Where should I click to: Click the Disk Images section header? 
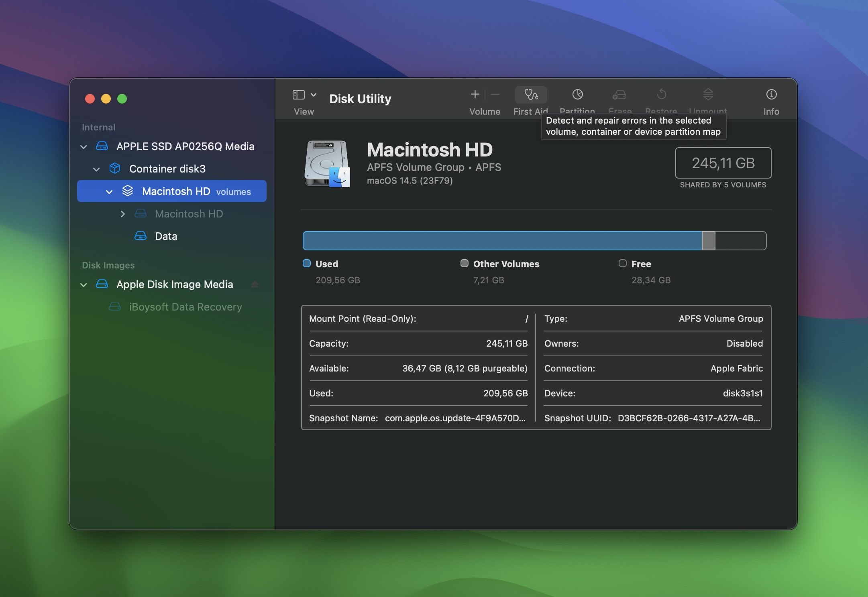point(108,265)
